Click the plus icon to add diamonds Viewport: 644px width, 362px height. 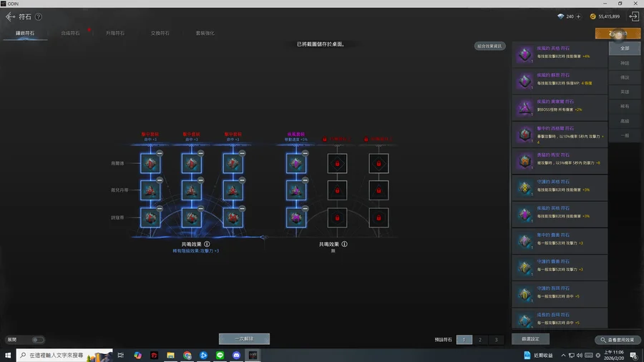coord(578,16)
